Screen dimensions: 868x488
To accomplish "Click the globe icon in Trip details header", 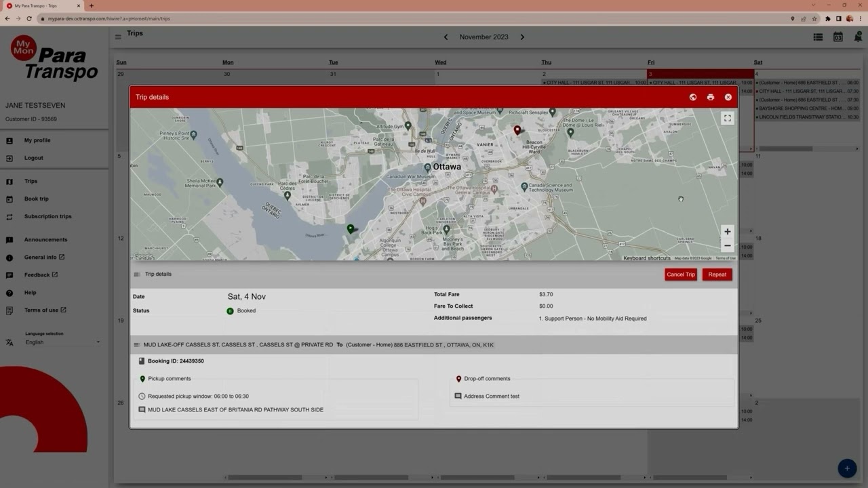I will tap(693, 97).
